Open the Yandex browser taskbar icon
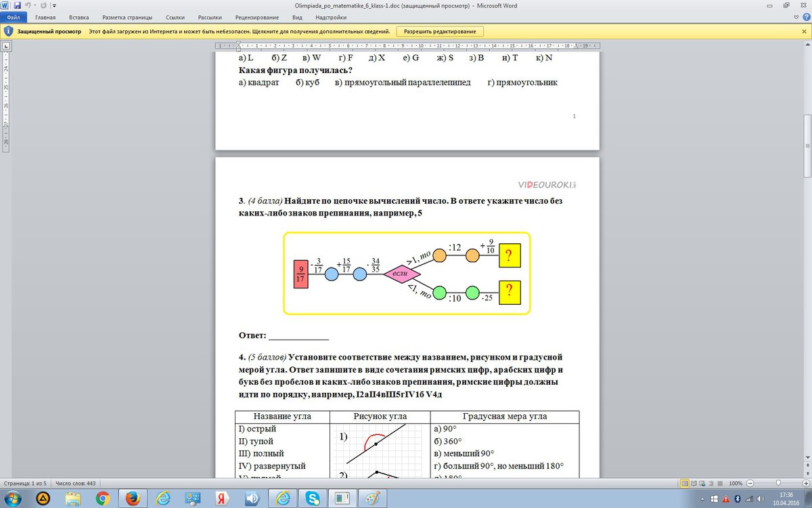The width and height of the screenshot is (812, 508). pyautogui.click(x=223, y=499)
